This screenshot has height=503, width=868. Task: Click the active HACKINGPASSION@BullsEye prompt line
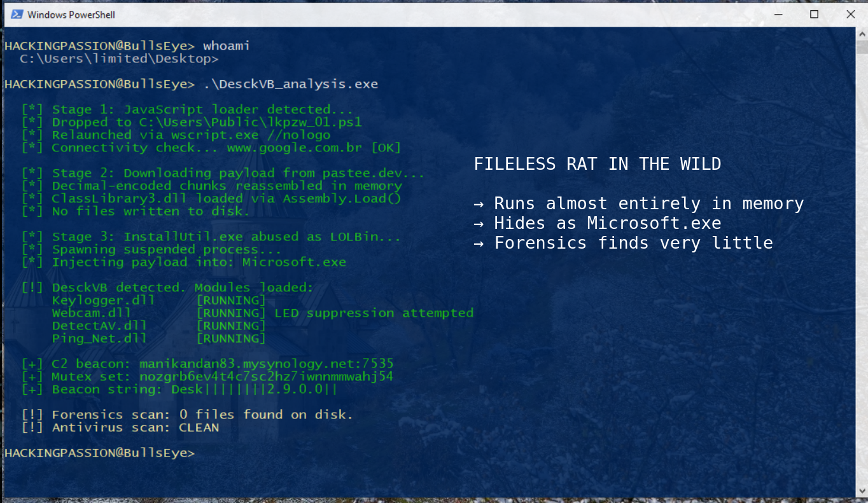[x=99, y=453]
